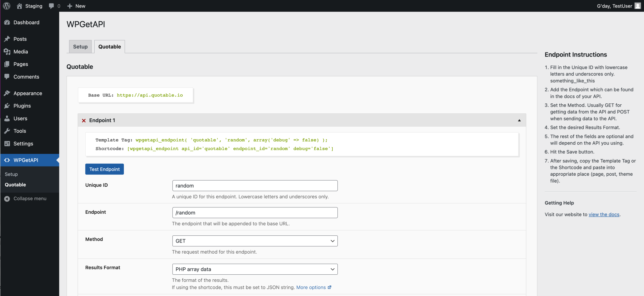The image size is (644, 296).
Task: Open the Plugins icon in sidebar
Action: (x=8, y=106)
